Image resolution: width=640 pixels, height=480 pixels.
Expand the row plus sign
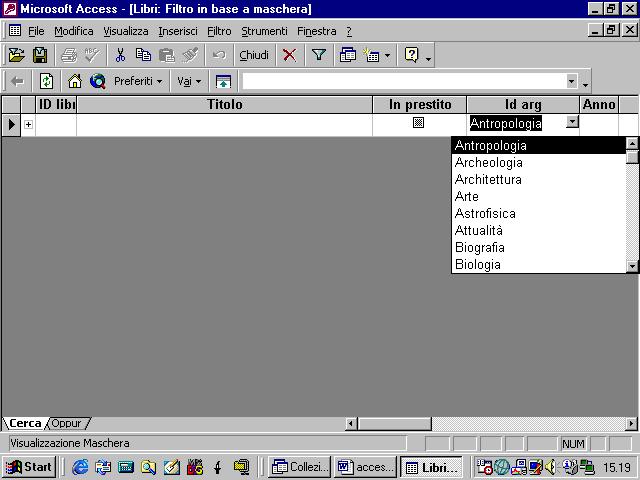tap(28, 124)
